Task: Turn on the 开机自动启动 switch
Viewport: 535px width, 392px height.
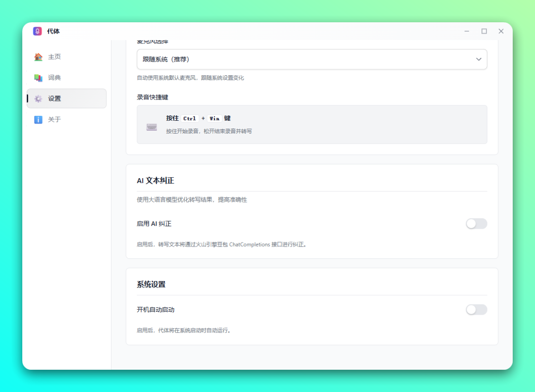Action: tap(476, 310)
